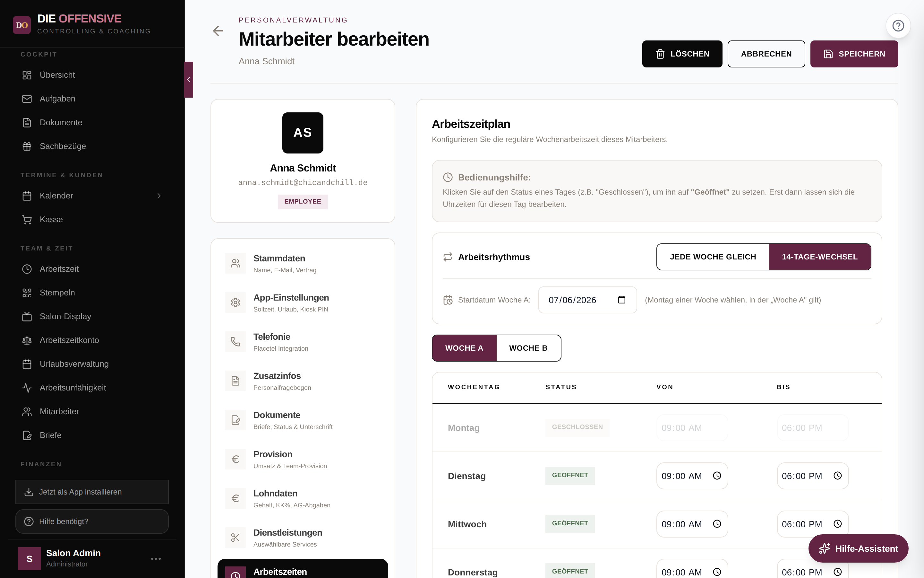Viewport: 924px width, 578px height.
Task: Click the Stammdaten people icon
Action: coord(235,263)
